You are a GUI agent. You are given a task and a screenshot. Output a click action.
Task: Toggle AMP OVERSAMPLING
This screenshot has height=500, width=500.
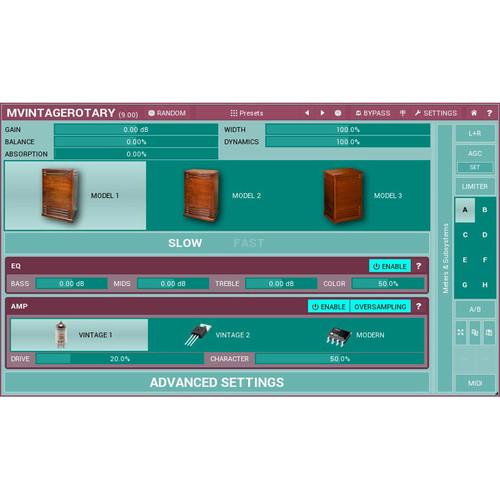(x=380, y=307)
